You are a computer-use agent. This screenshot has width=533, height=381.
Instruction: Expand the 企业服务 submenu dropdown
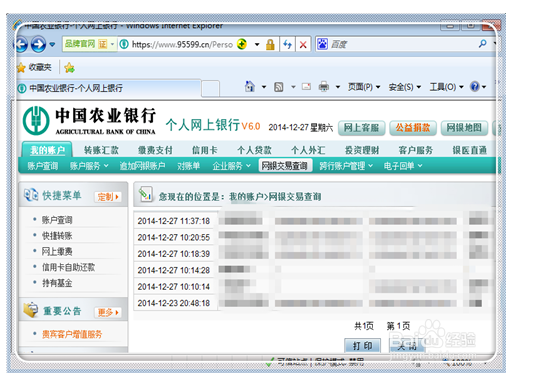point(231,166)
